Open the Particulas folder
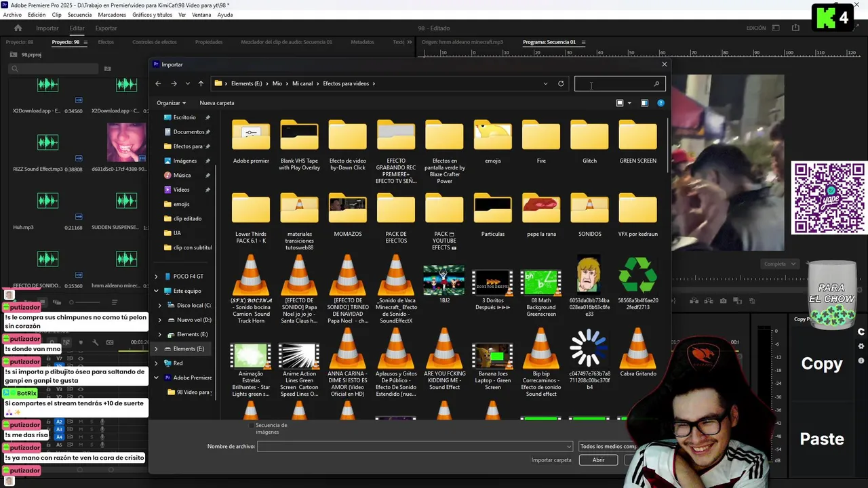The width and height of the screenshot is (868, 488). 493,216
